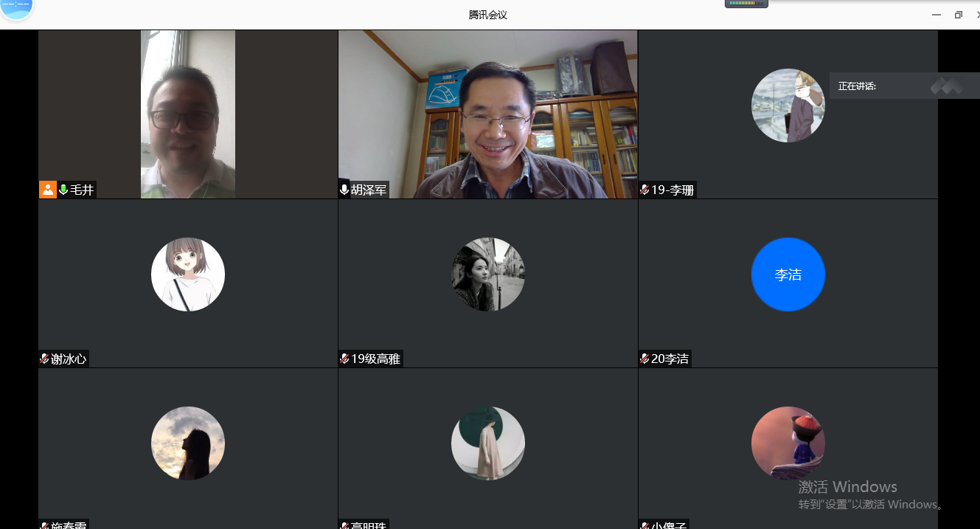Restore down the 腾讯会议 window
This screenshot has width=980, height=529.
tap(958, 15)
